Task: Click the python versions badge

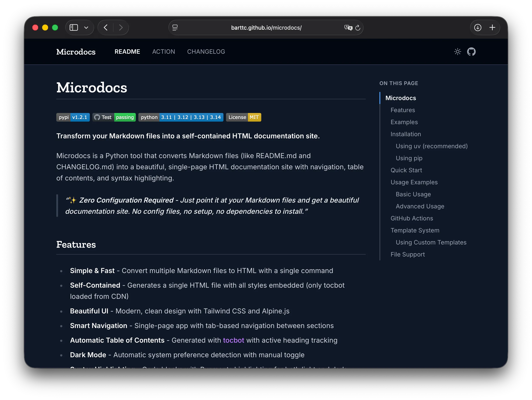Action: [180, 117]
